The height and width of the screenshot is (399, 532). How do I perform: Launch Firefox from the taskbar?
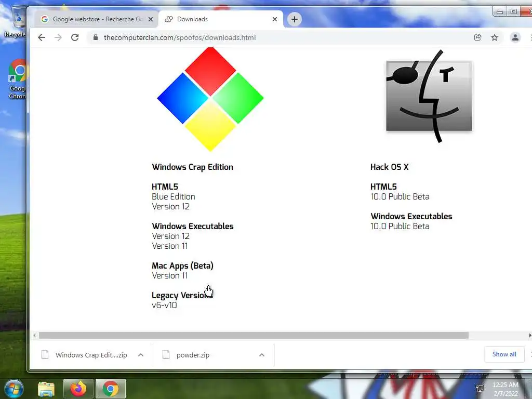tap(78, 389)
